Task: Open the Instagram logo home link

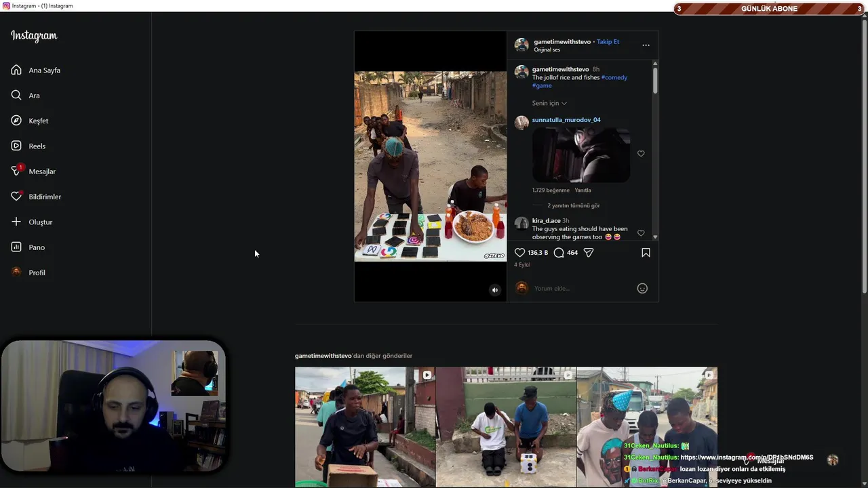Action: tap(34, 36)
